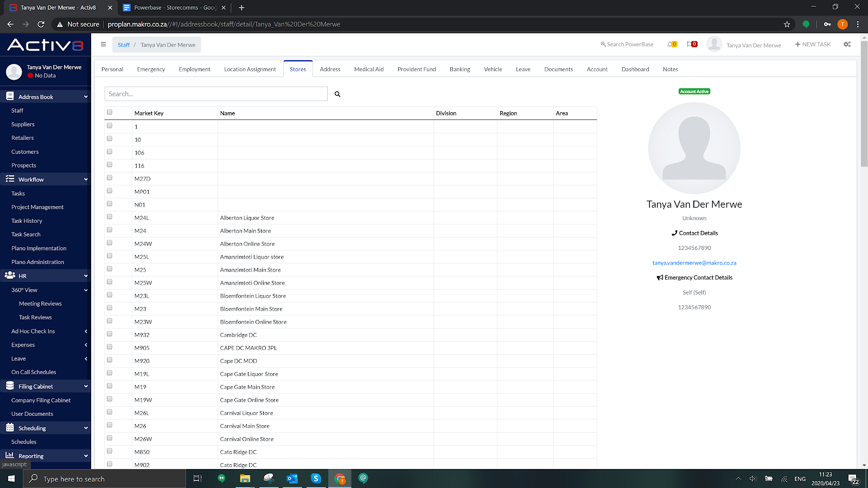
Task: Open the Location Assignment tab
Action: (x=250, y=69)
